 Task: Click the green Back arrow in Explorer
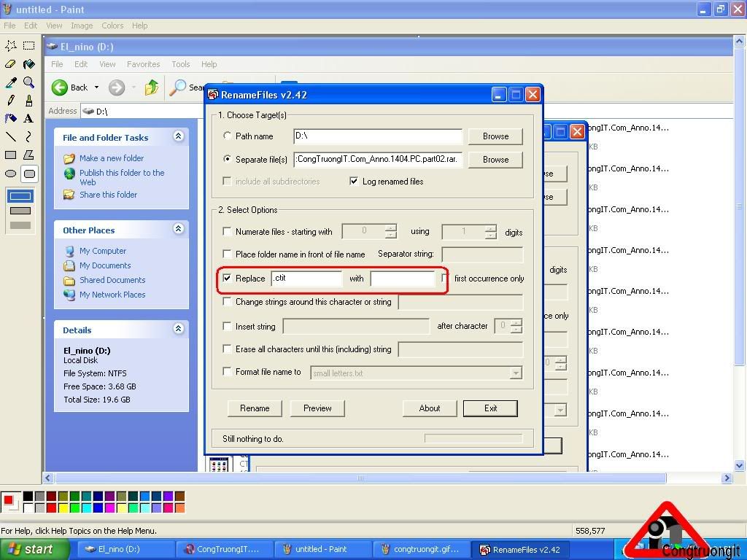coord(60,87)
